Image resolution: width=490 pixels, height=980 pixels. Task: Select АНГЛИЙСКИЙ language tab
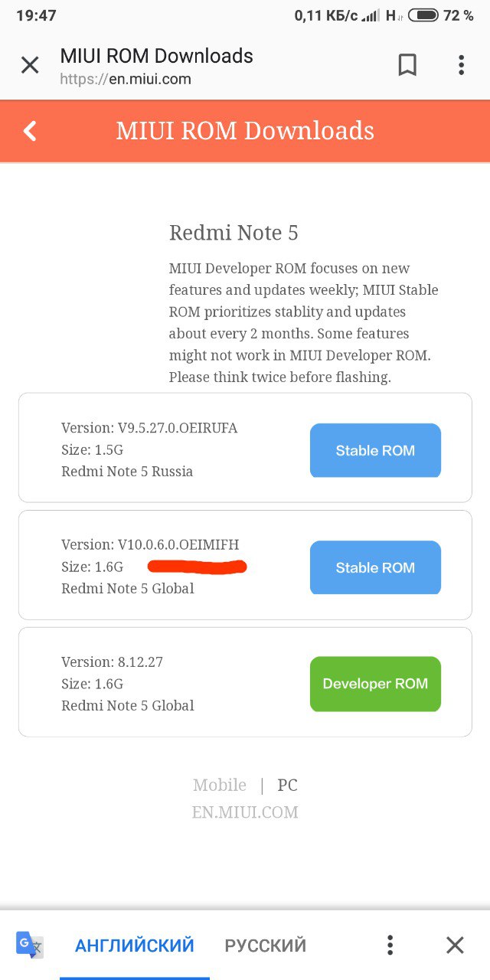coord(135,946)
